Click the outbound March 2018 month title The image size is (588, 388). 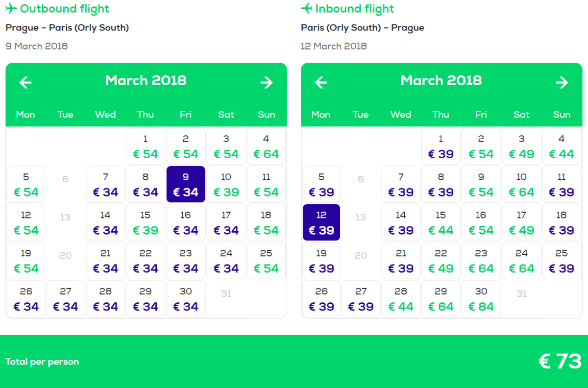pyautogui.click(x=146, y=81)
